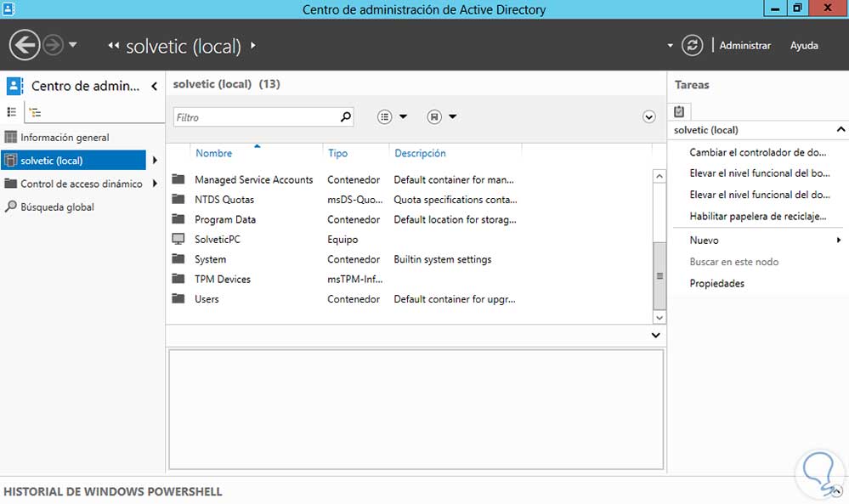Click folder icon of Managed Service Accounts

[x=178, y=178]
